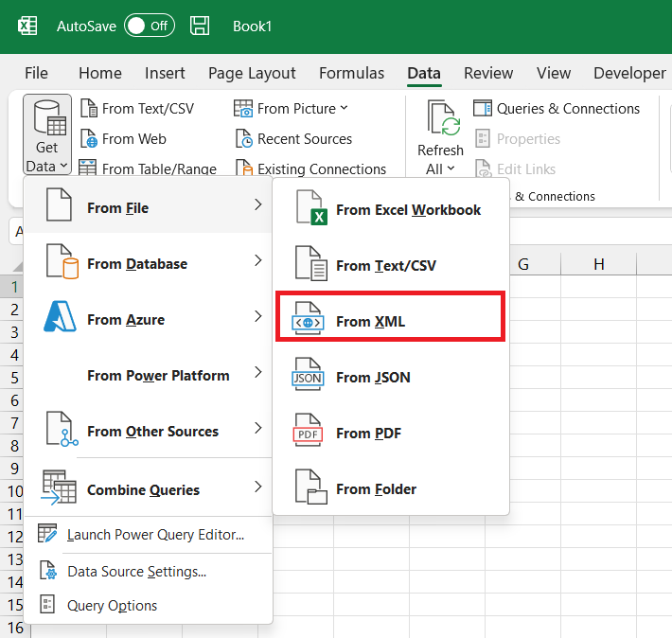Open Query Options
The height and width of the screenshot is (638, 672).
click(149, 605)
